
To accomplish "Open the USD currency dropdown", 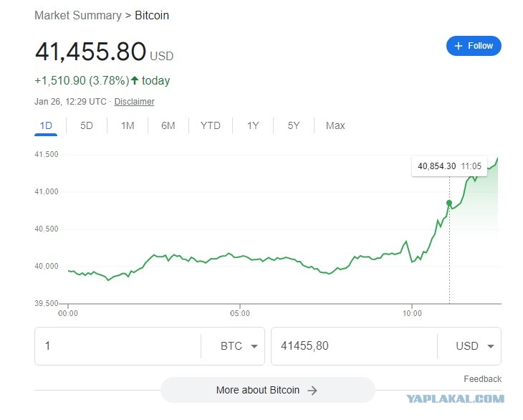I will click(x=475, y=346).
